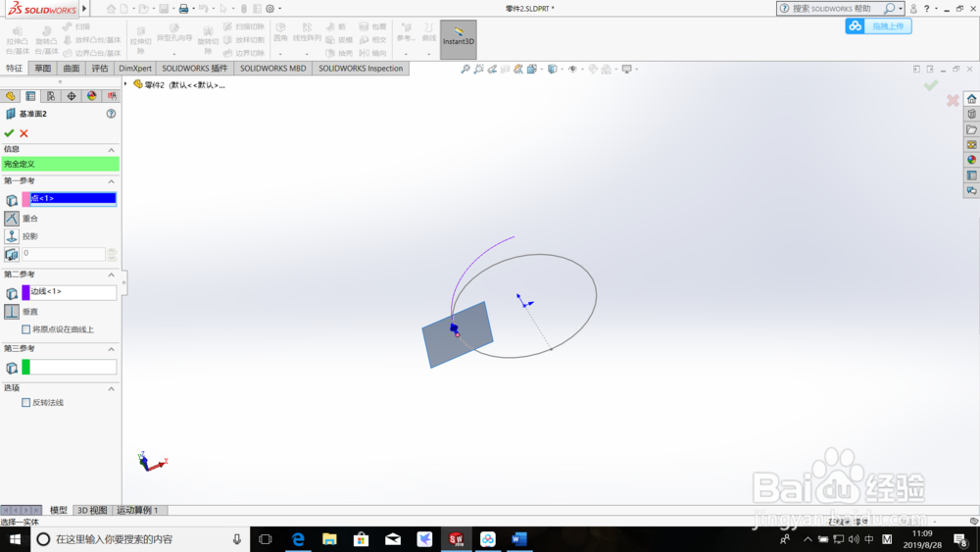Image resolution: width=980 pixels, height=552 pixels.
Task: Switch to the 运动算例 1 bottom tab
Action: (137, 510)
